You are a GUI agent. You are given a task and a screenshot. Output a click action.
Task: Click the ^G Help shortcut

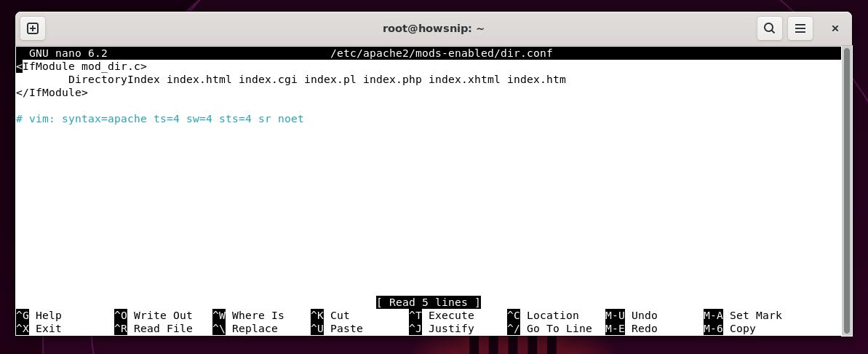(x=39, y=315)
